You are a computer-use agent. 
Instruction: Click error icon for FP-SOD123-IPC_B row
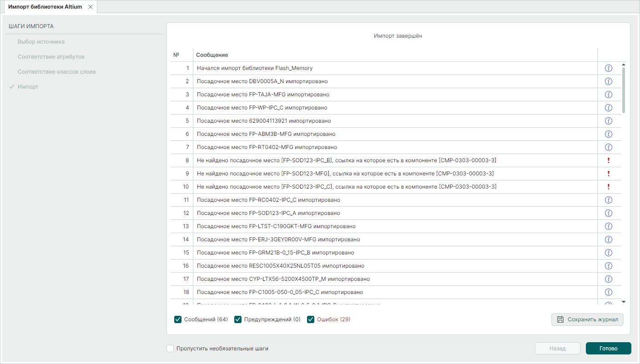(x=608, y=160)
